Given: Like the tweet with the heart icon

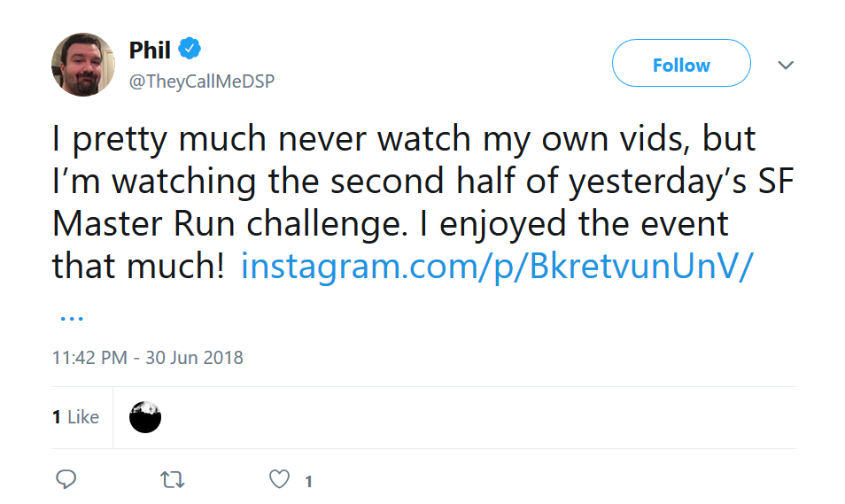Looking at the screenshot, I should tap(279, 479).
